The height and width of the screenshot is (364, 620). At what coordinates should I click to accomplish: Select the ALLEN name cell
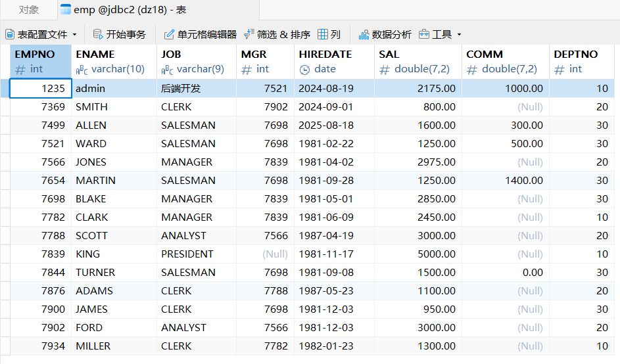(x=114, y=125)
